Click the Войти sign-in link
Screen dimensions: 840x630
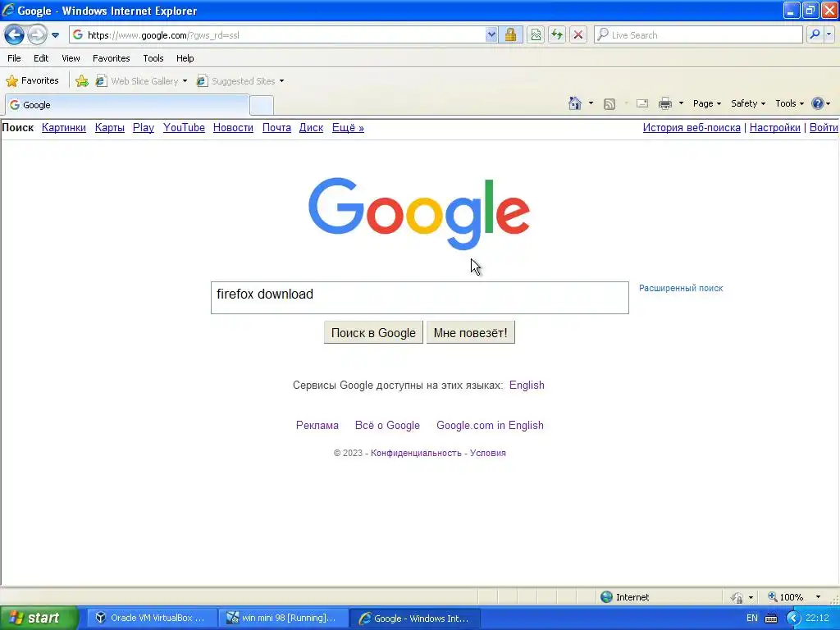(x=824, y=127)
